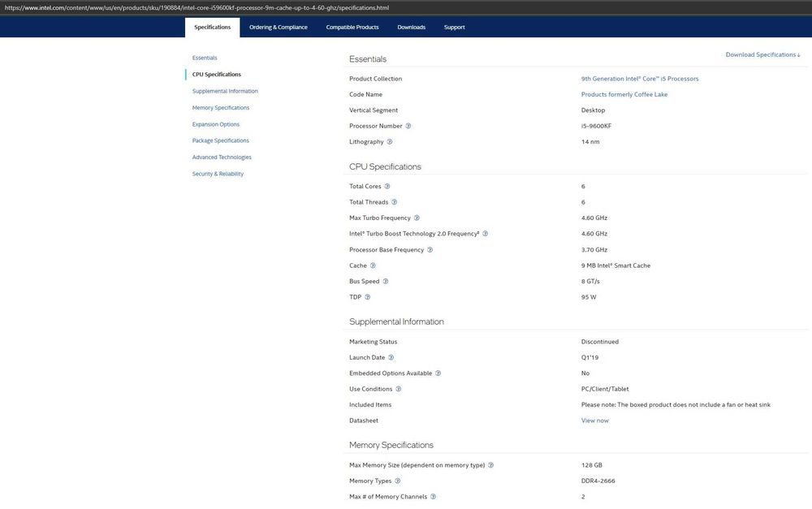The width and height of the screenshot is (812, 509).
Task: Go to Memory Specifications sidebar link
Action: coord(221,108)
